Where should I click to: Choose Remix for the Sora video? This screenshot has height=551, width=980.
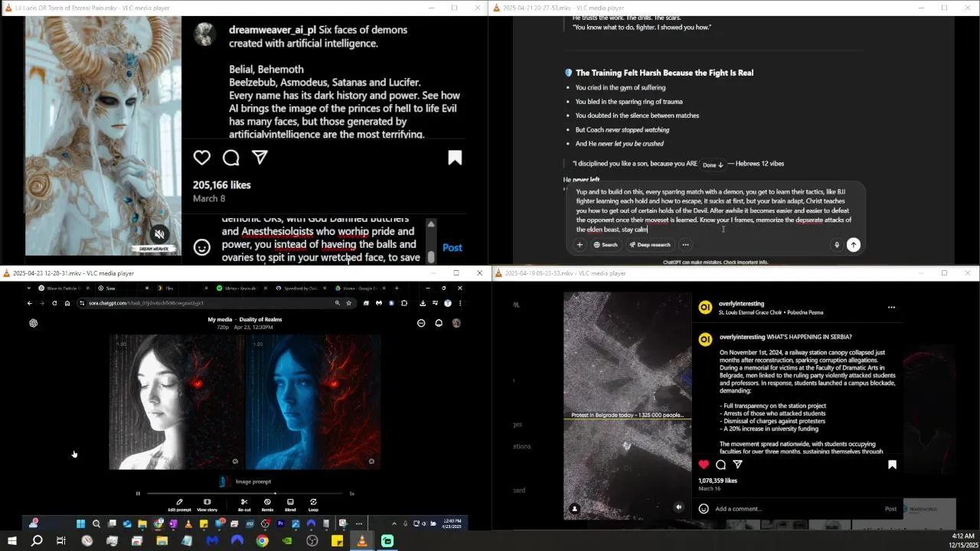tap(267, 505)
